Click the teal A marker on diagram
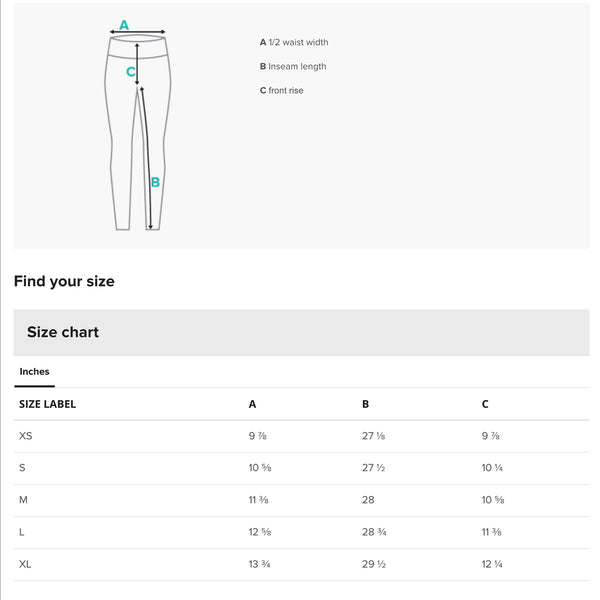Image resolution: width=600 pixels, height=600 pixels. [x=124, y=25]
